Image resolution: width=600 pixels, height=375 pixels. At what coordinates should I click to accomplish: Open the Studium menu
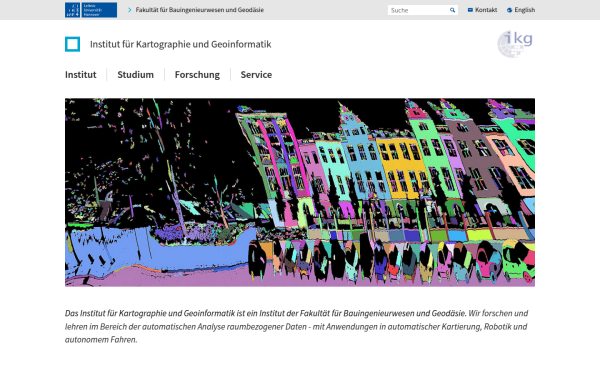(135, 75)
